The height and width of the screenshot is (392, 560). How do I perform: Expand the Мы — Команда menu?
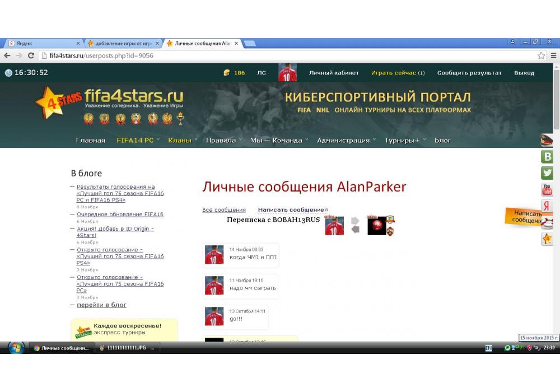click(x=279, y=141)
